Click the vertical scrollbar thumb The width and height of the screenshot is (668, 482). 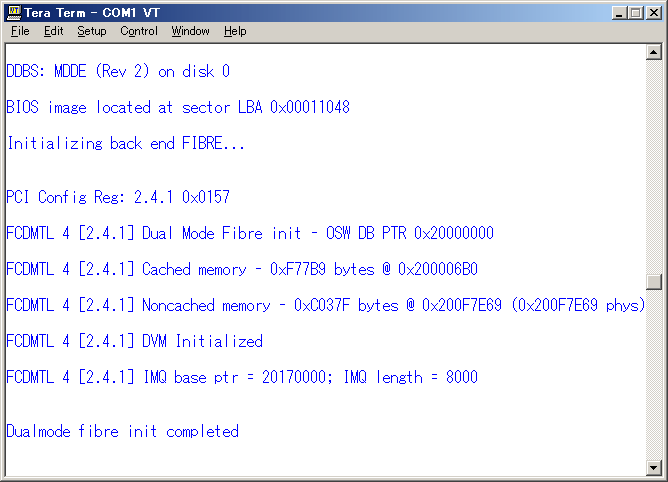click(x=653, y=281)
